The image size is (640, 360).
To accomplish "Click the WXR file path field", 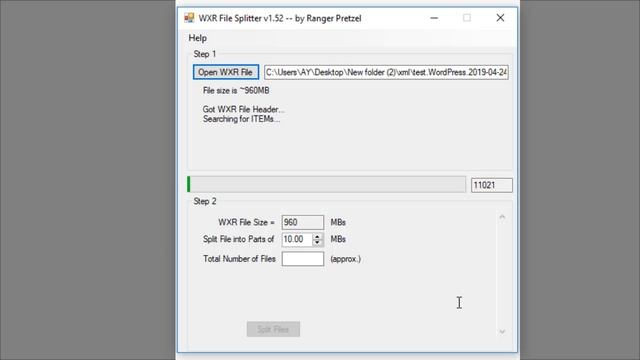I will (386, 72).
